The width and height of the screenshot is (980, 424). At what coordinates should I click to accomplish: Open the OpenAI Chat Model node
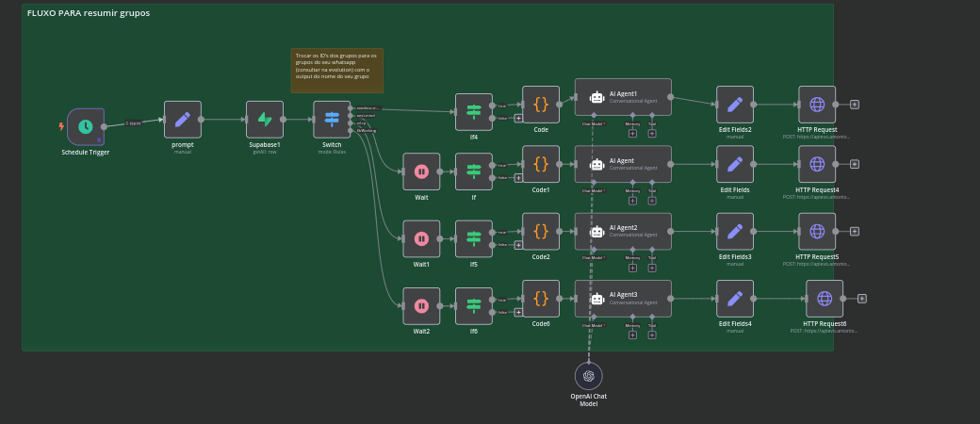pos(589,376)
